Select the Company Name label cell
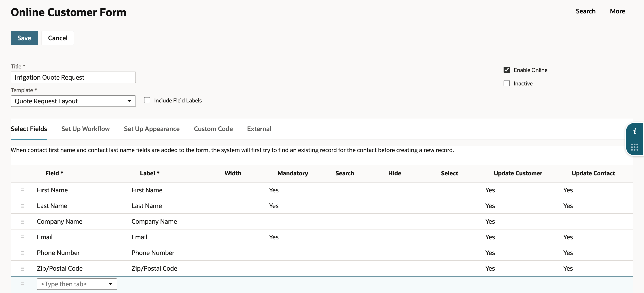This screenshot has width=644, height=293. [x=154, y=221]
